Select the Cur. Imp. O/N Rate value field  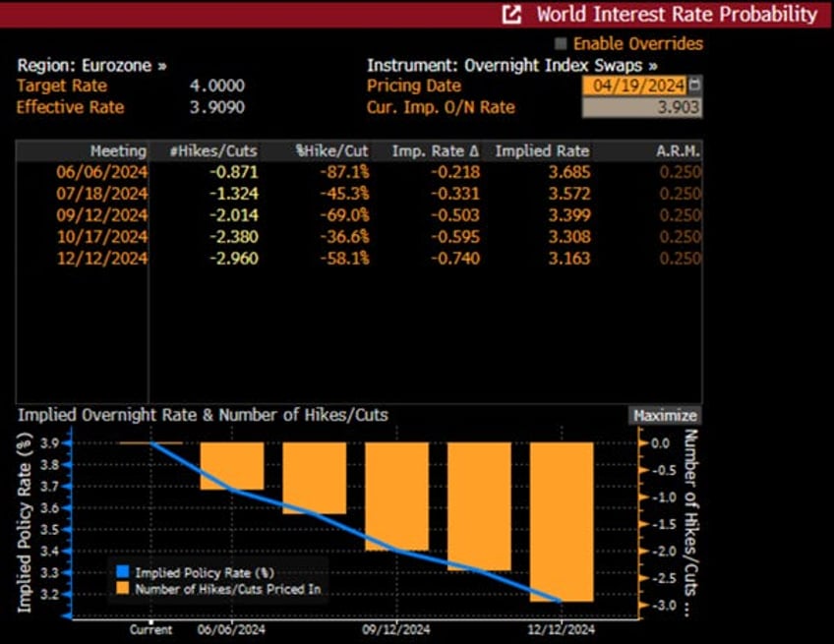tap(641, 107)
